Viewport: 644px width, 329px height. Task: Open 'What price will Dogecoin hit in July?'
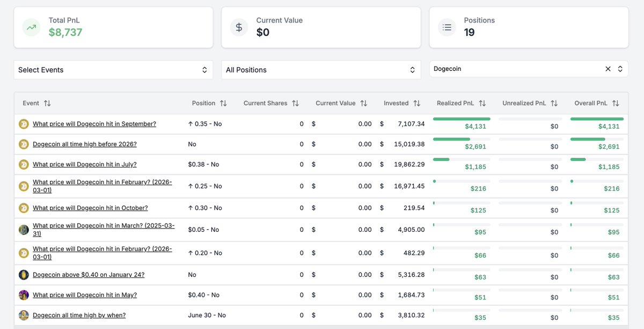click(85, 164)
